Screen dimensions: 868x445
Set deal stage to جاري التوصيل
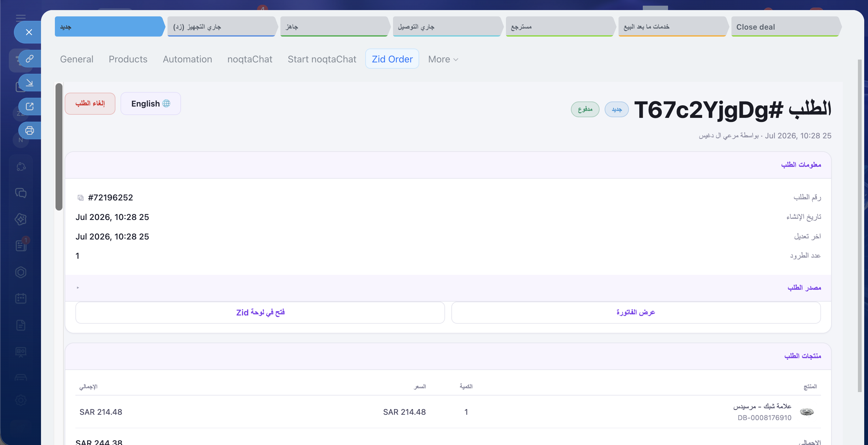pos(448,26)
